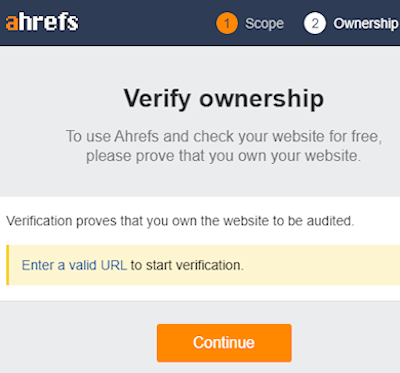
Task: Select the orange step 1 circle
Action: click(227, 23)
